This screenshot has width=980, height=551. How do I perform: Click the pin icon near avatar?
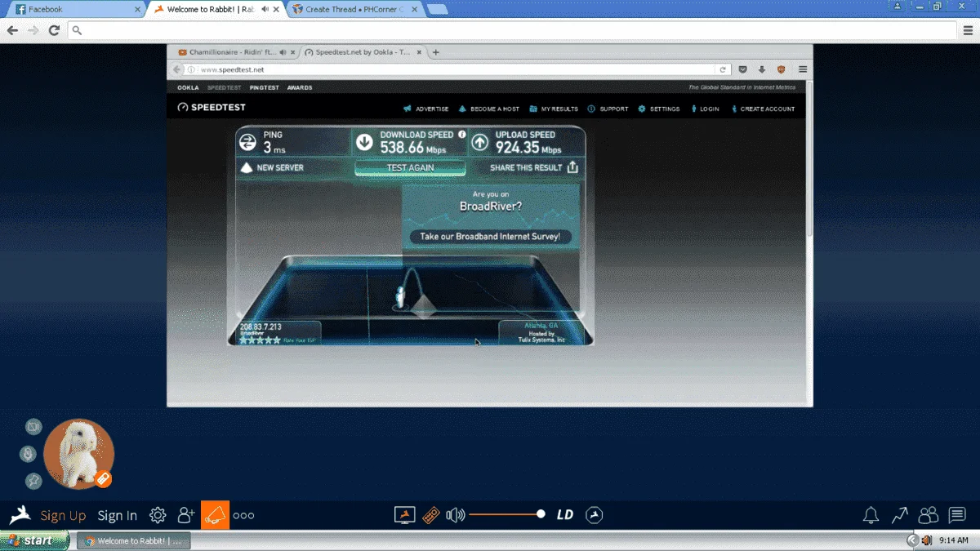click(33, 482)
